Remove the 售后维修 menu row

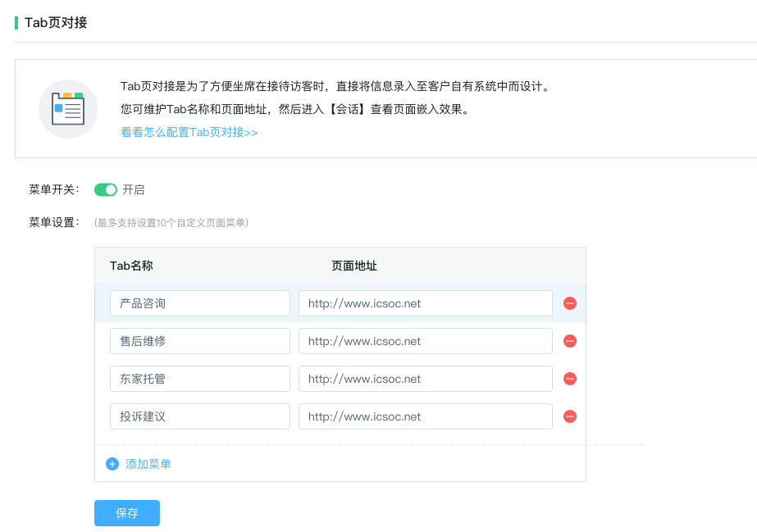pos(570,341)
